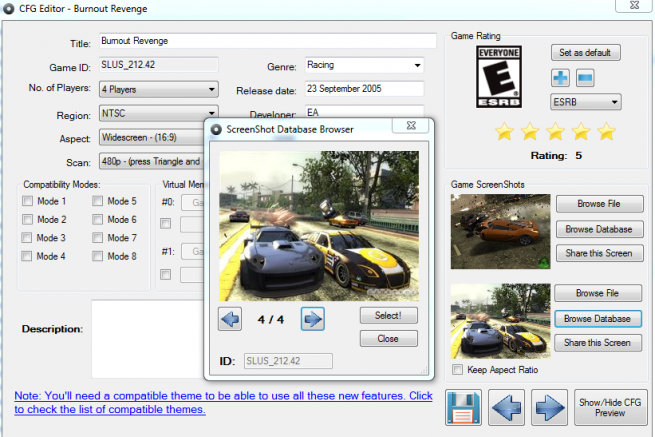
Task: Go to previous game with left arrow
Action: pos(507,409)
